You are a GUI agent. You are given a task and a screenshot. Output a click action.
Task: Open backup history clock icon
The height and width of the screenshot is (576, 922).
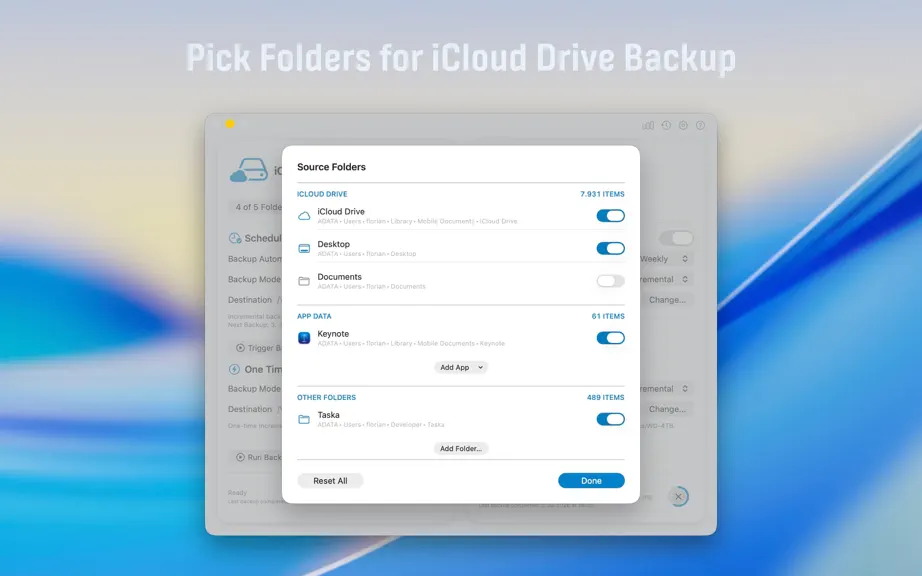666,125
